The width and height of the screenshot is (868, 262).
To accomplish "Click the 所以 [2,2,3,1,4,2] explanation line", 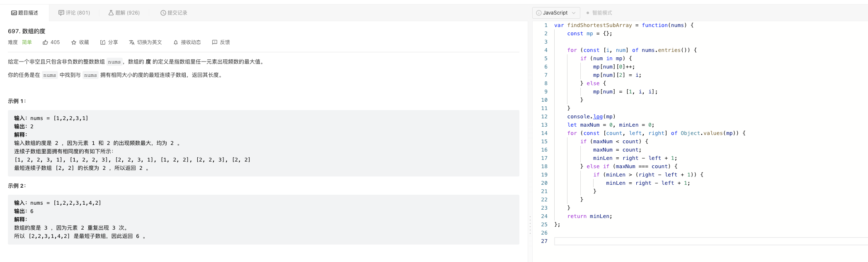I will click(x=80, y=236).
